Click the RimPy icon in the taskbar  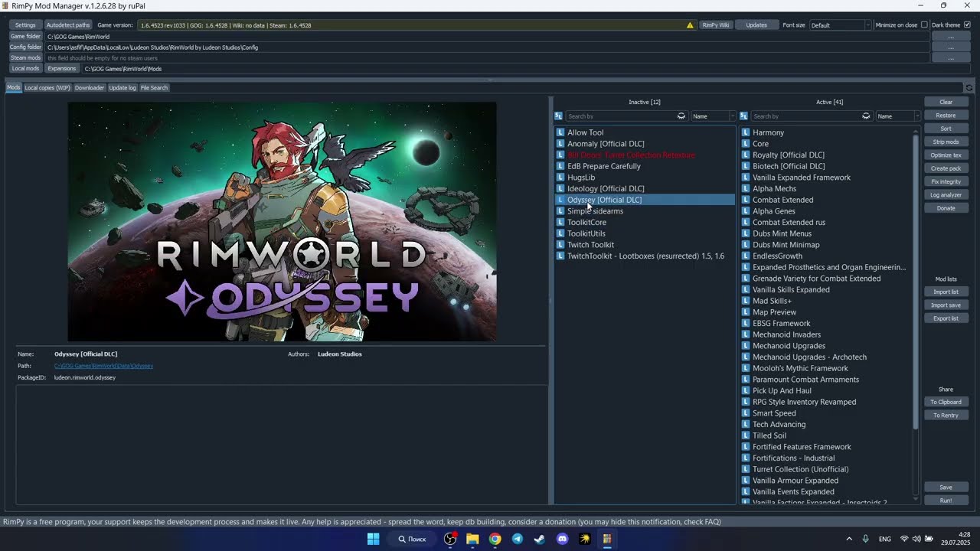pos(607,539)
